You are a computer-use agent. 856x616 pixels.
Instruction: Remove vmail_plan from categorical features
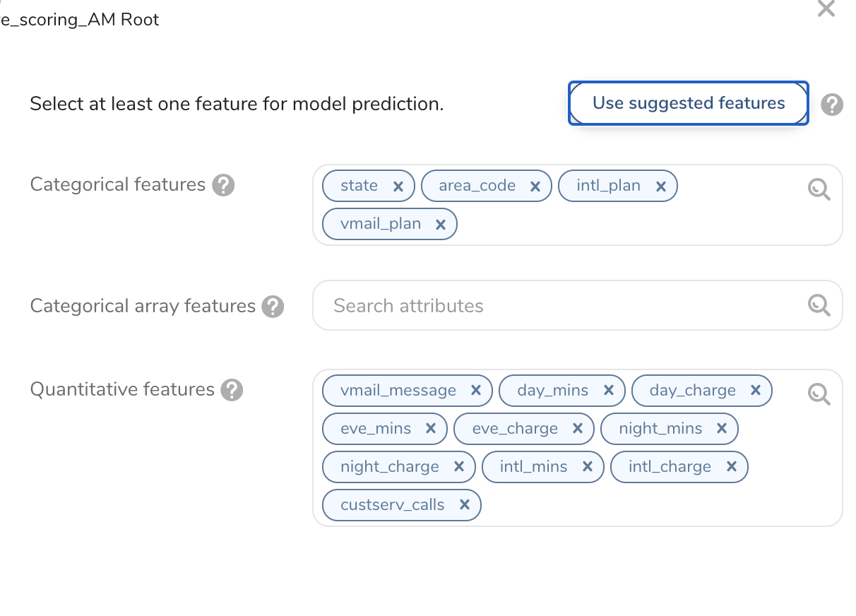point(441,225)
